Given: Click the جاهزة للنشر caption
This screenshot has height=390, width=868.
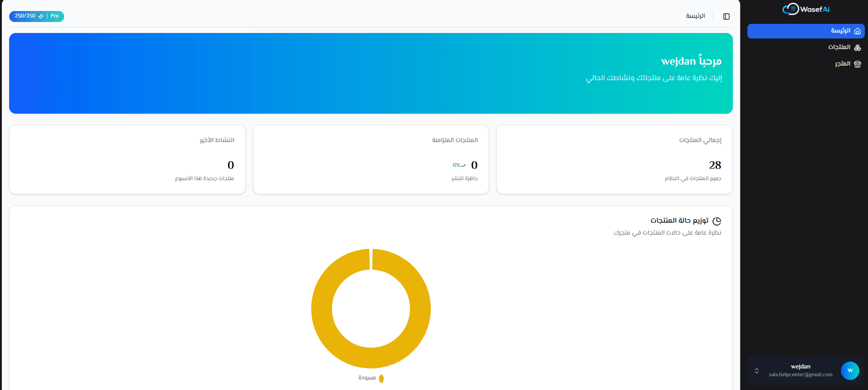Looking at the screenshot, I should point(465,178).
